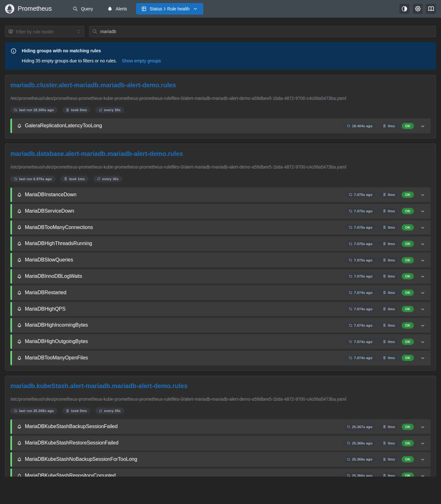Click the bell icon beside MariaDBKubeStashBackupSessionFailed
The height and width of the screenshot is (504, 441).
19,427
